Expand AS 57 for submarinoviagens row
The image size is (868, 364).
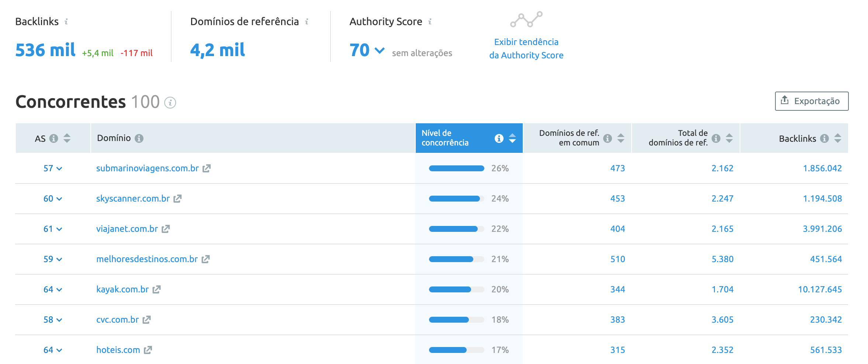pos(59,169)
